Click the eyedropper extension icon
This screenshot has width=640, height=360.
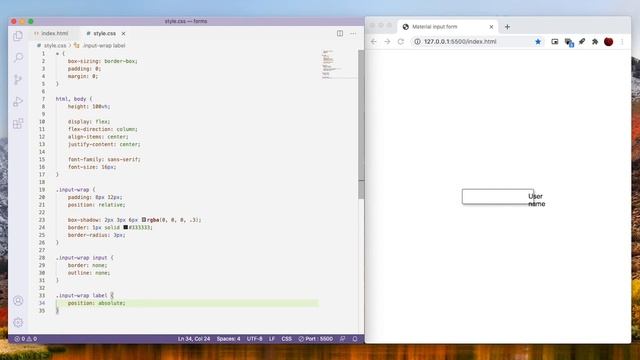coord(582,42)
